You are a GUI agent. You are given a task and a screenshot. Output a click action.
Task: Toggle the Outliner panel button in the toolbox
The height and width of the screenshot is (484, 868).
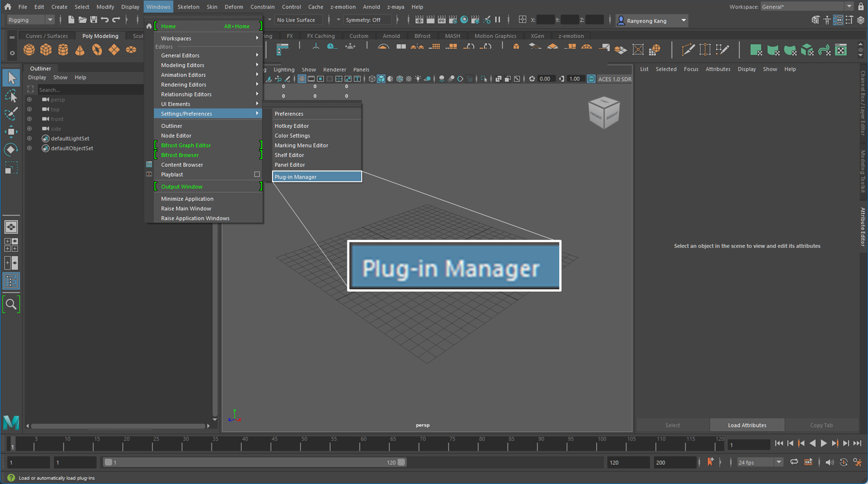point(11,281)
